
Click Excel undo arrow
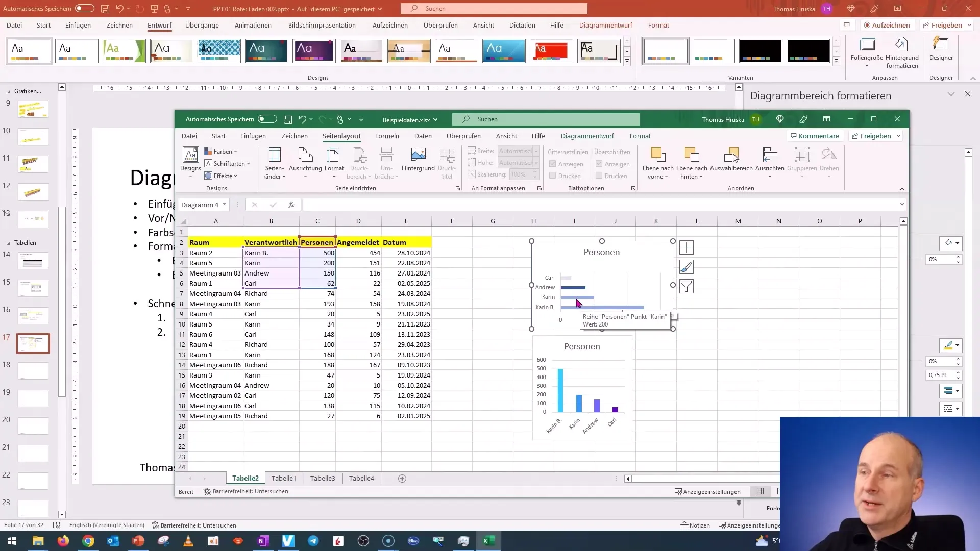point(303,119)
